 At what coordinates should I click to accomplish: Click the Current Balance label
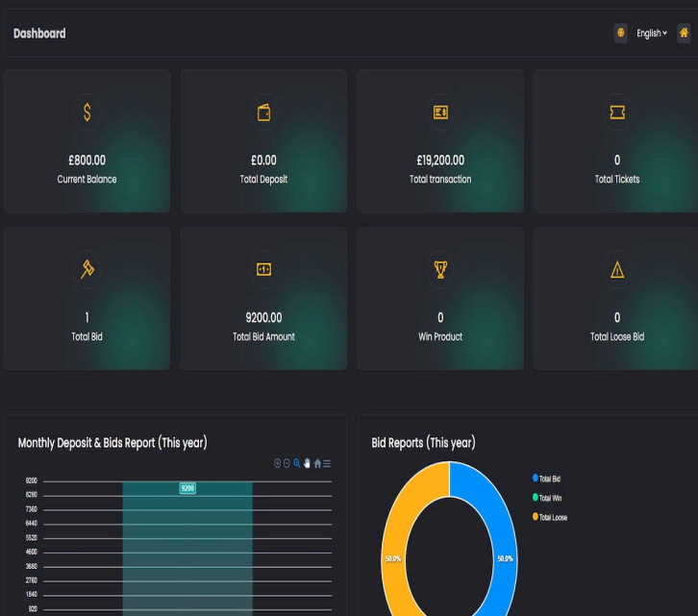point(87,180)
